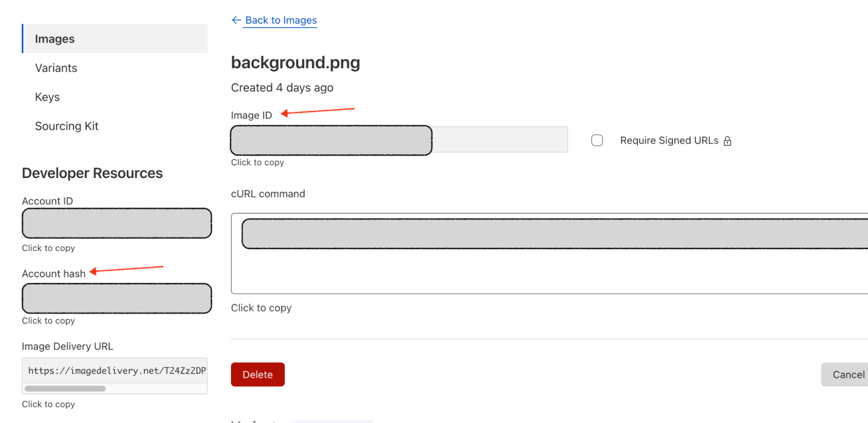The height and width of the screenshot is (423, 868).
Task: Open the Images section in sidebar
Action: (55, 39)
